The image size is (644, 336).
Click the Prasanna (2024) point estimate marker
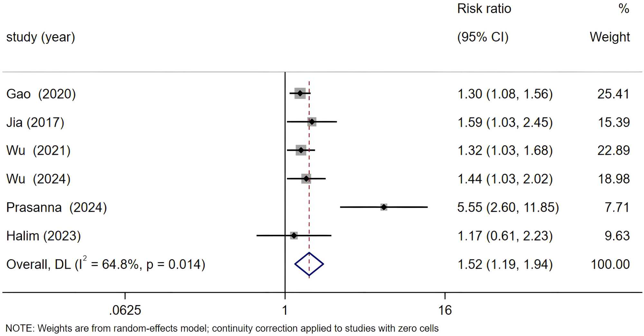pyautogui.click(x=384, y=207)
